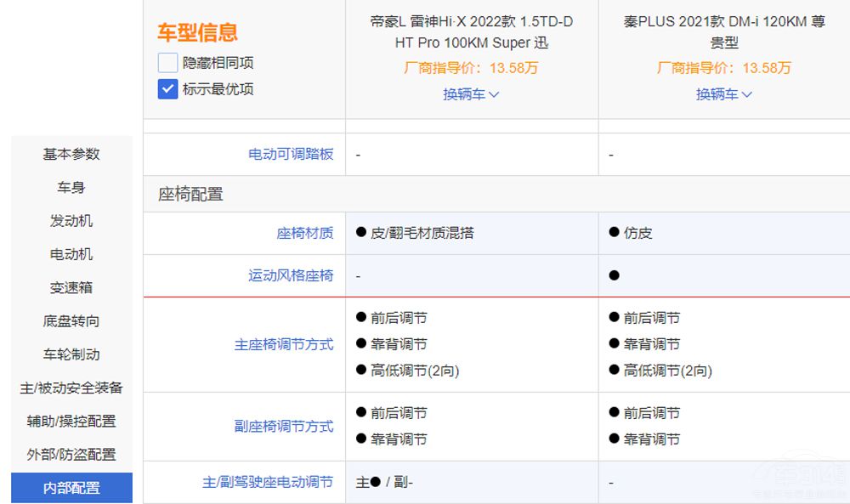Jump to 发动机 section
The height and width of the screenshot is (504, 850).
coord(71,221)
